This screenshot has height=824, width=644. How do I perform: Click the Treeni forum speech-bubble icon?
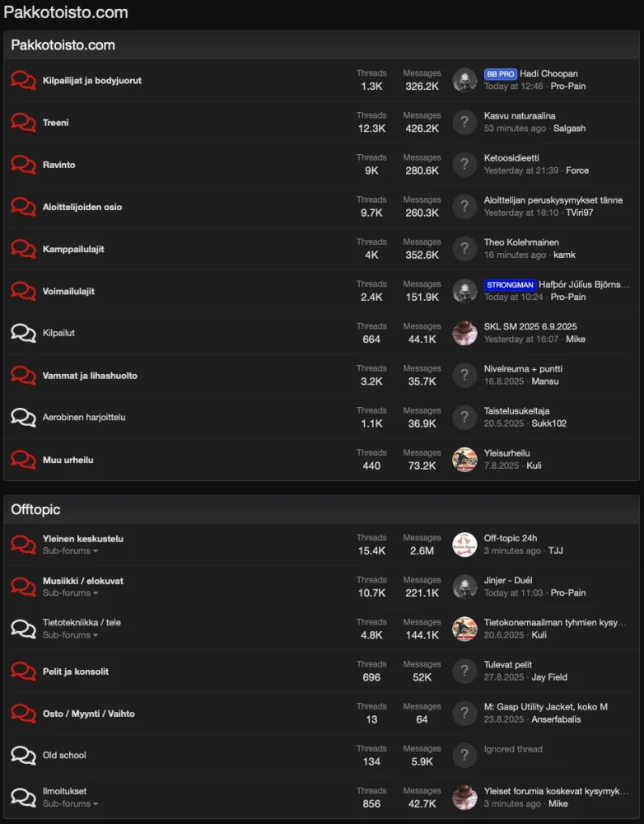23,122
